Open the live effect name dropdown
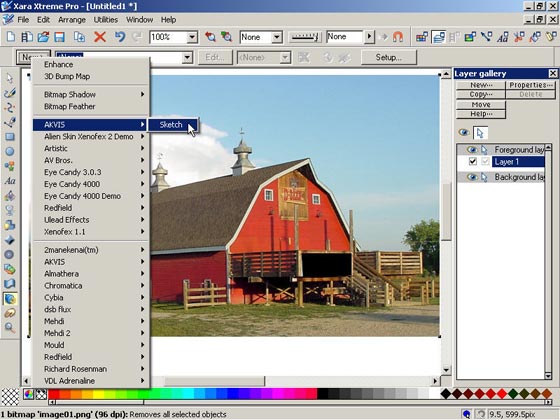Image resolution: width=560 pixels, height=420 pixels. (187, 57)
